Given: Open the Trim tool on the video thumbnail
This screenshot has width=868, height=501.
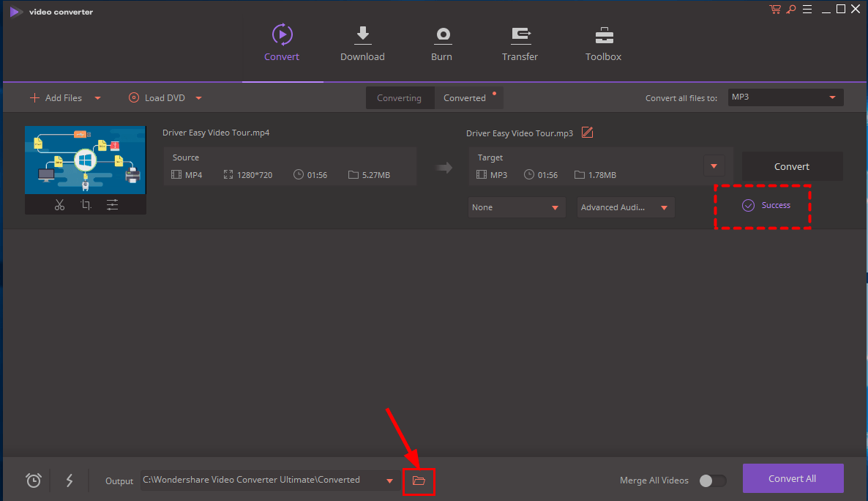Looking at the screenshot, I should pyautogui.click(x=59, y=204).
